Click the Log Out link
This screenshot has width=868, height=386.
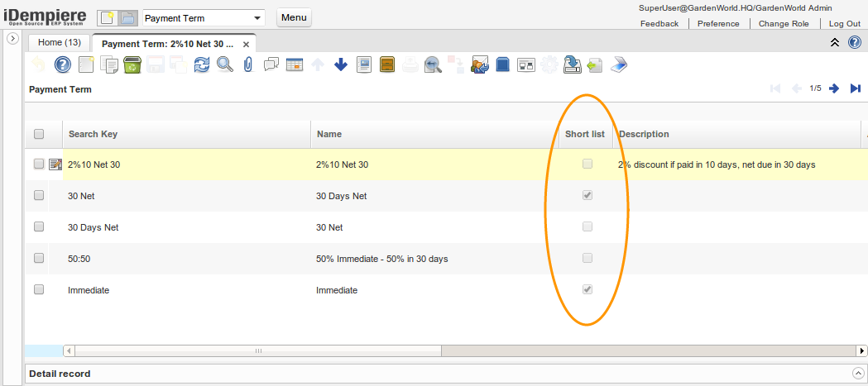click(x=844, y=24)
